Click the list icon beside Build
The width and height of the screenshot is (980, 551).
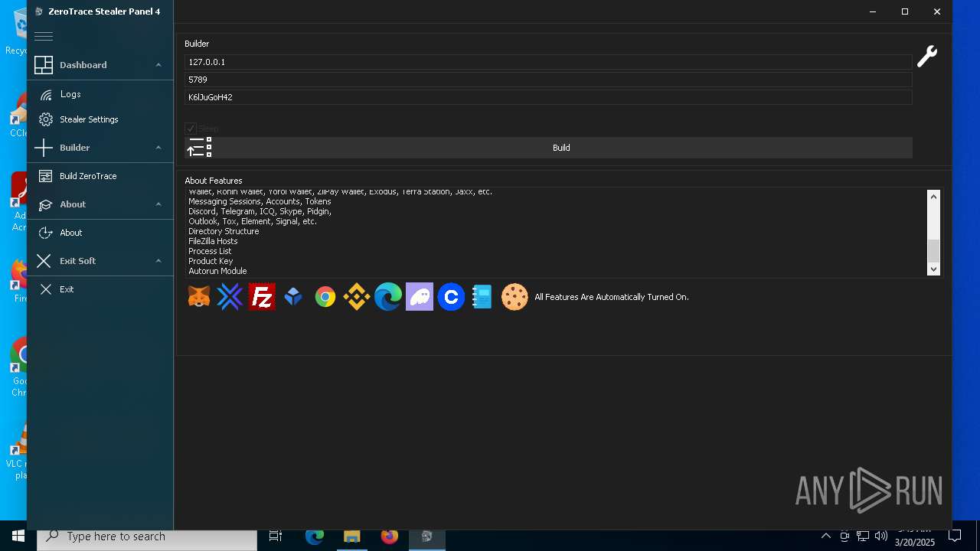pos(200,147)
